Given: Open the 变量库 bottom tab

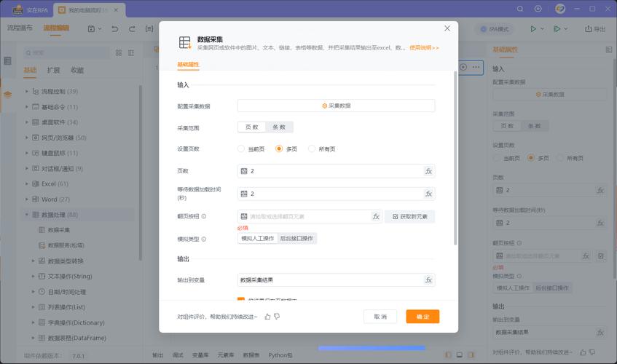Looking at the screenshot, I should (x=200, y=355).
